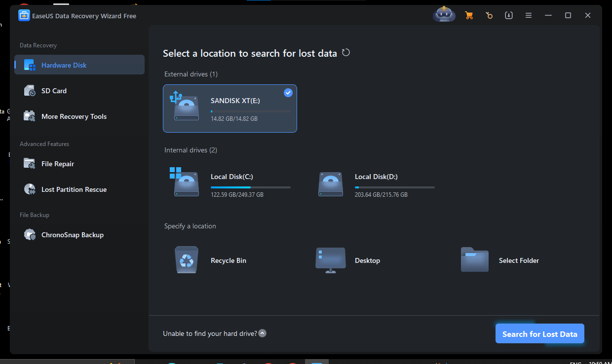Screen dimensions: 612x364
Task: Click the taskbar clock showing 10:50 AM
Action: 600,362
